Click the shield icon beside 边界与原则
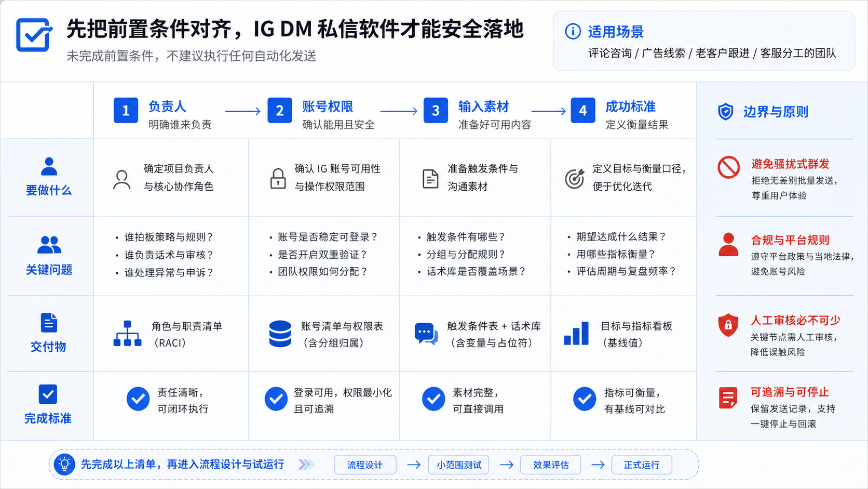The height and width of the screenshot is (489, 868). [725, 112]
